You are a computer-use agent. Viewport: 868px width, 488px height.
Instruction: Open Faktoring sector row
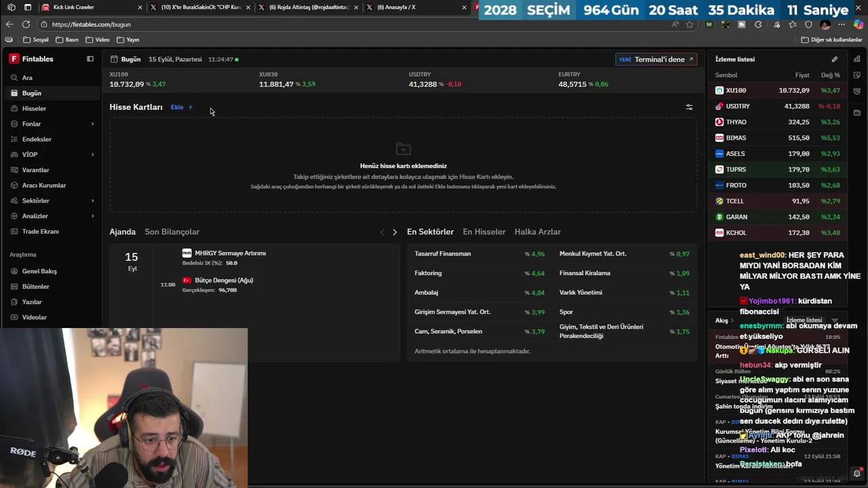click(479, 273)
